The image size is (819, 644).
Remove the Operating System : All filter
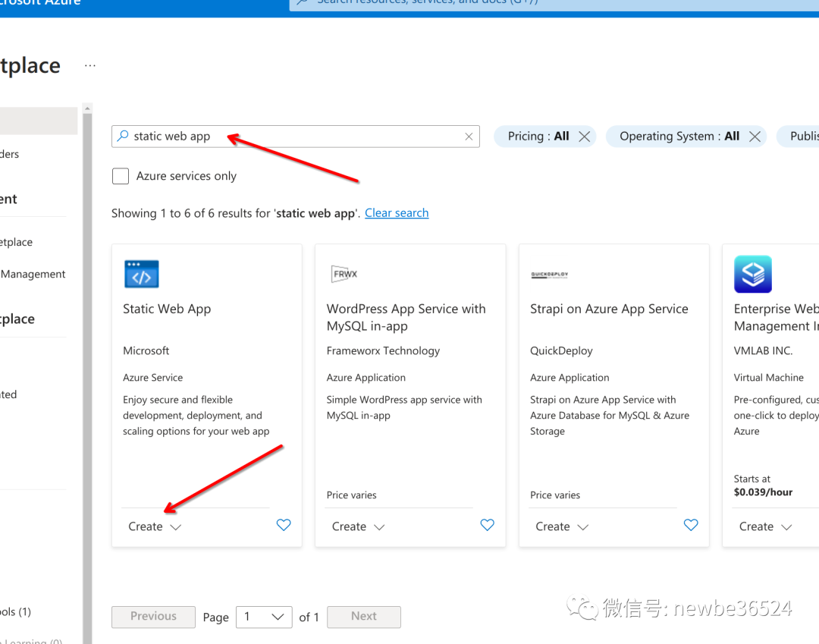[755, 137]
